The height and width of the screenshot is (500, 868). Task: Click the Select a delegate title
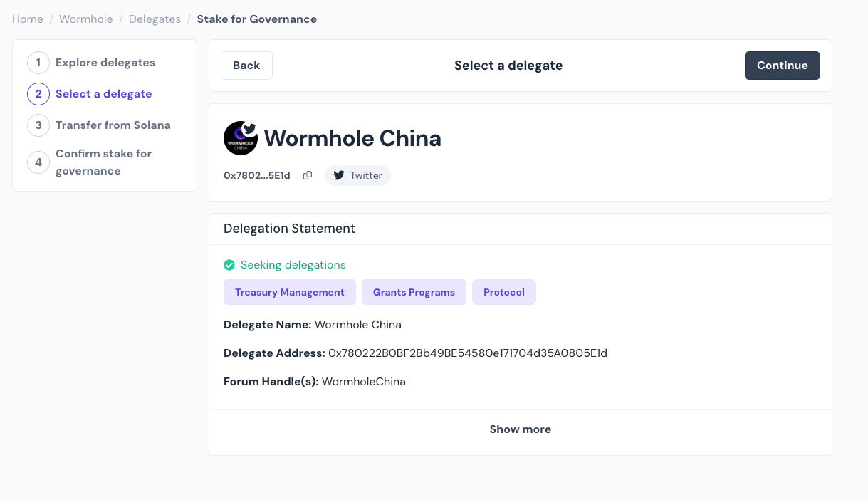(x=508, y=66)
